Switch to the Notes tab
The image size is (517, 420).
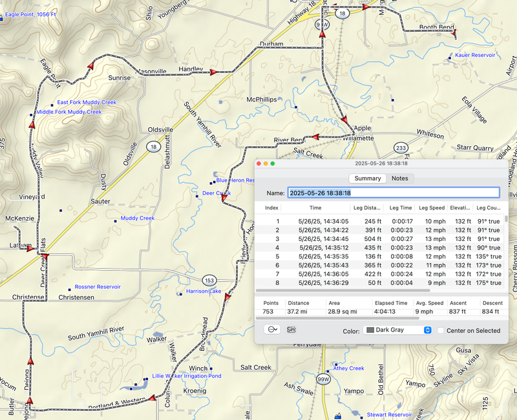click(399, 178)
